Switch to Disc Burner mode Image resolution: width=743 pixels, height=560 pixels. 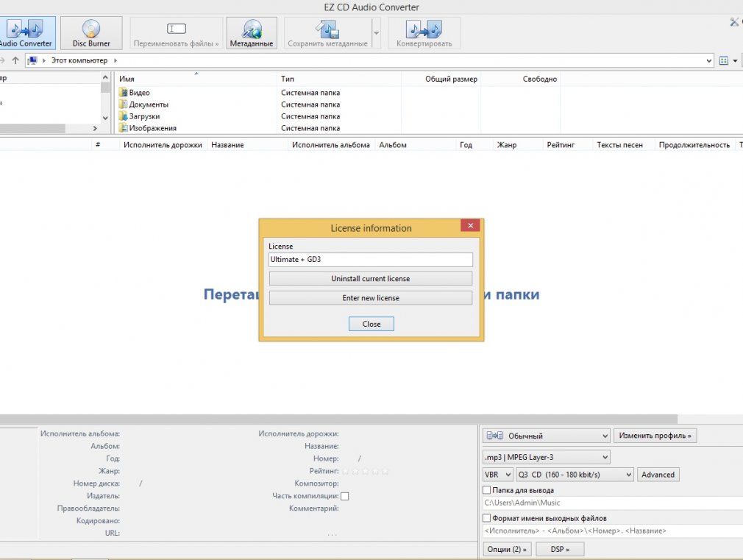(91, 32)
